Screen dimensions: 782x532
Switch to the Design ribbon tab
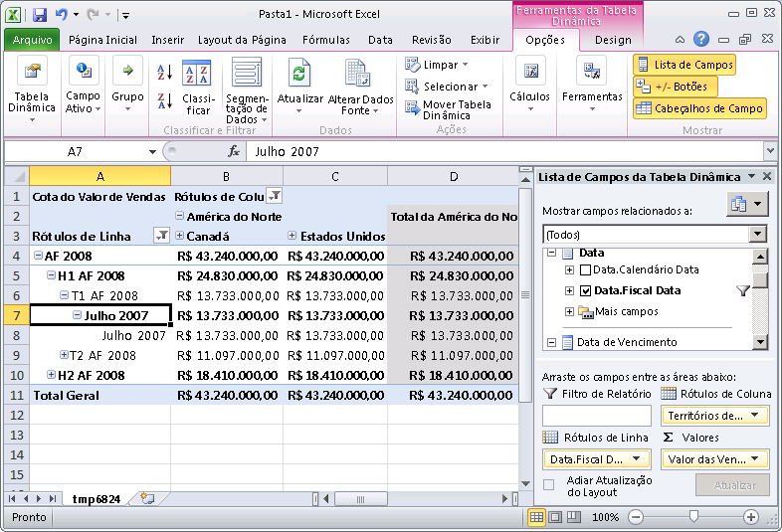[613, 40]
